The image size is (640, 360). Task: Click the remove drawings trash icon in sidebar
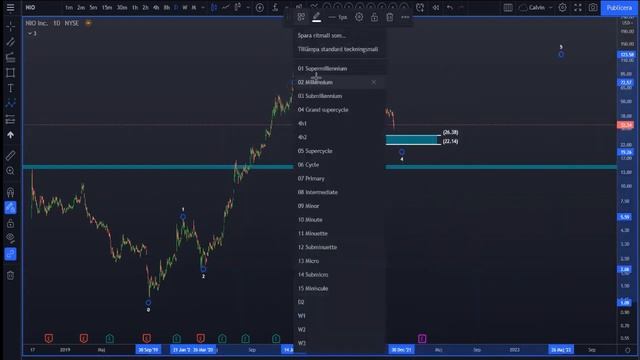point(11,276)
